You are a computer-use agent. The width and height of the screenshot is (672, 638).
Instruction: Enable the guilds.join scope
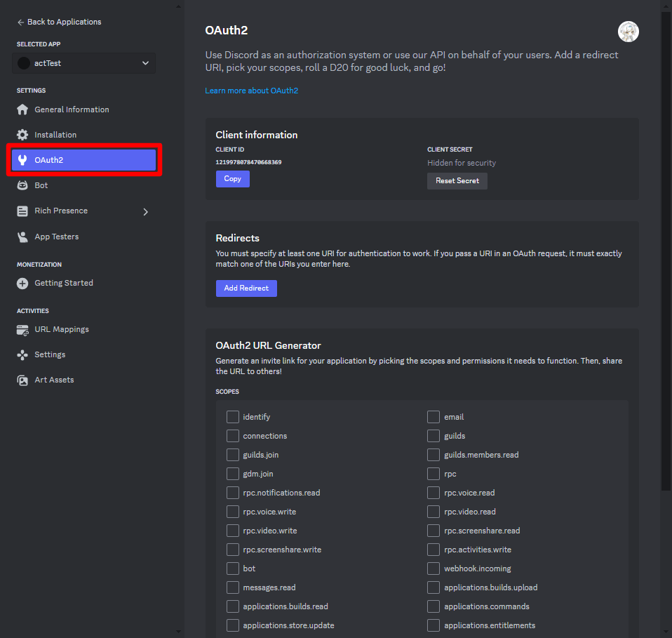[233, 455]
